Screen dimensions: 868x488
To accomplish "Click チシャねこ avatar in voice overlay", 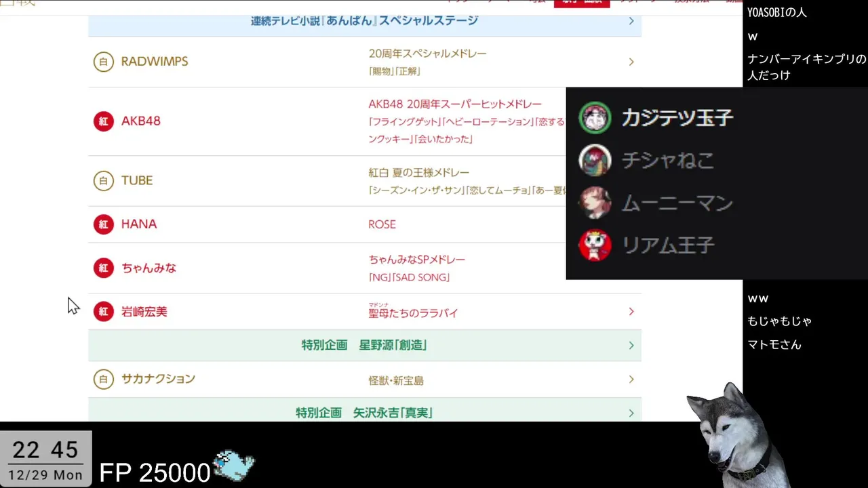I will (x=595, y=161).
